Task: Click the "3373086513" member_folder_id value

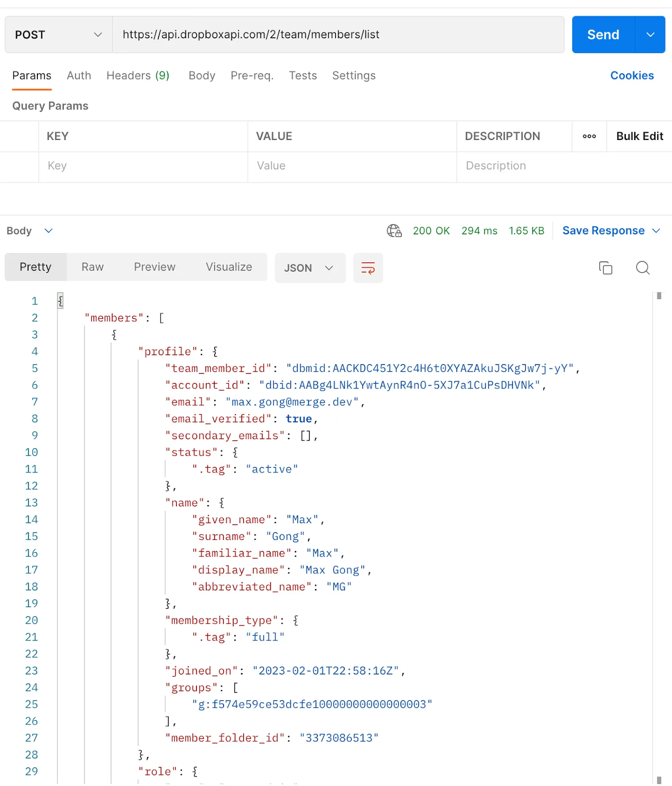Action: 339,738
